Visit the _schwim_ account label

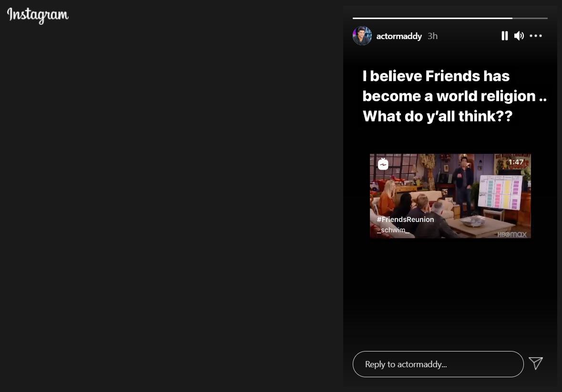pos(393,230)
